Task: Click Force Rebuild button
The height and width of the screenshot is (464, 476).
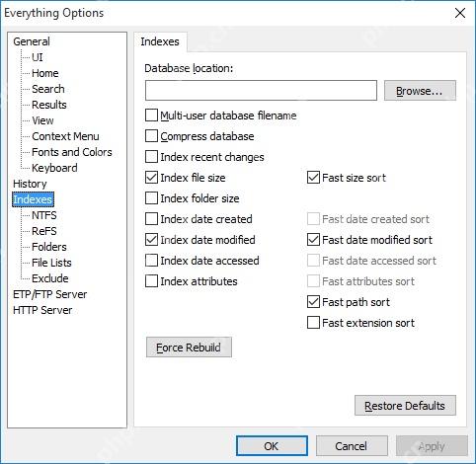Action: click(x=189, y=348)
